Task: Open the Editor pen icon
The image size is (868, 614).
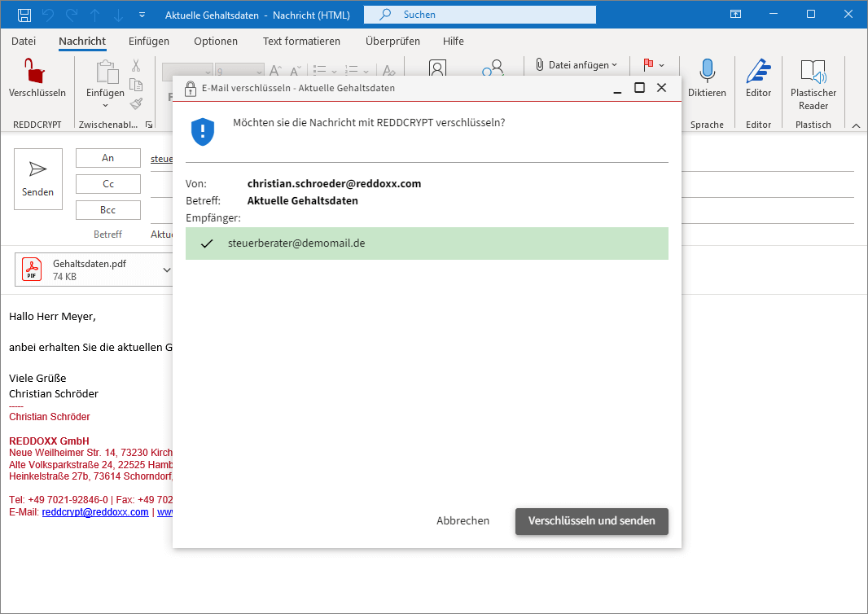Action: click(758, 72)
